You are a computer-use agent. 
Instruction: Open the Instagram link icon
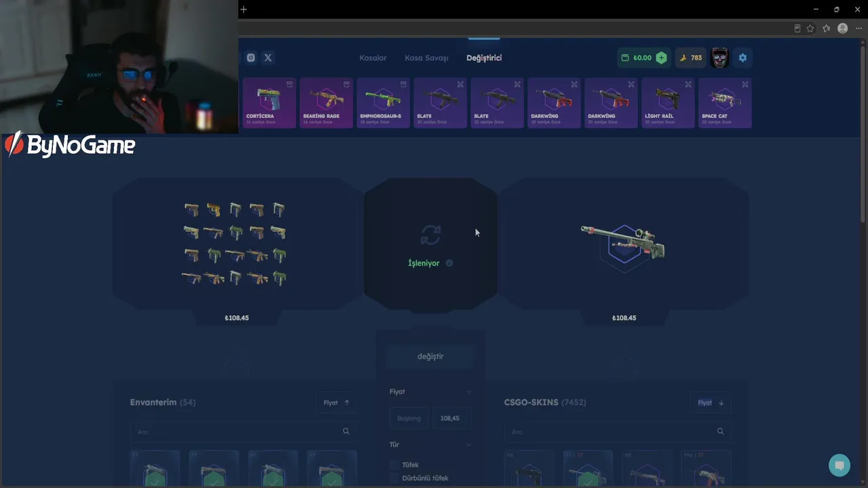point(251,58)
